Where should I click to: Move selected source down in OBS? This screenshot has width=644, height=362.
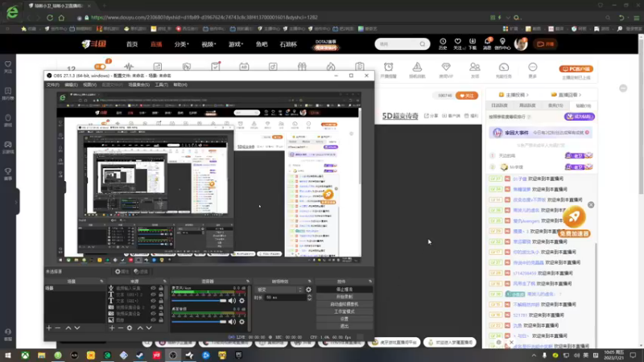[149, 328]
